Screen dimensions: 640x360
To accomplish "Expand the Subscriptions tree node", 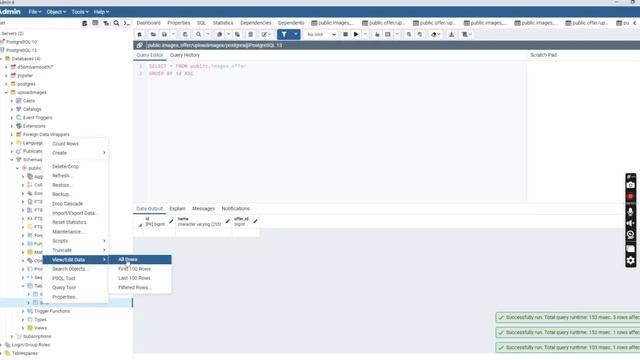I will pos(12,337).
